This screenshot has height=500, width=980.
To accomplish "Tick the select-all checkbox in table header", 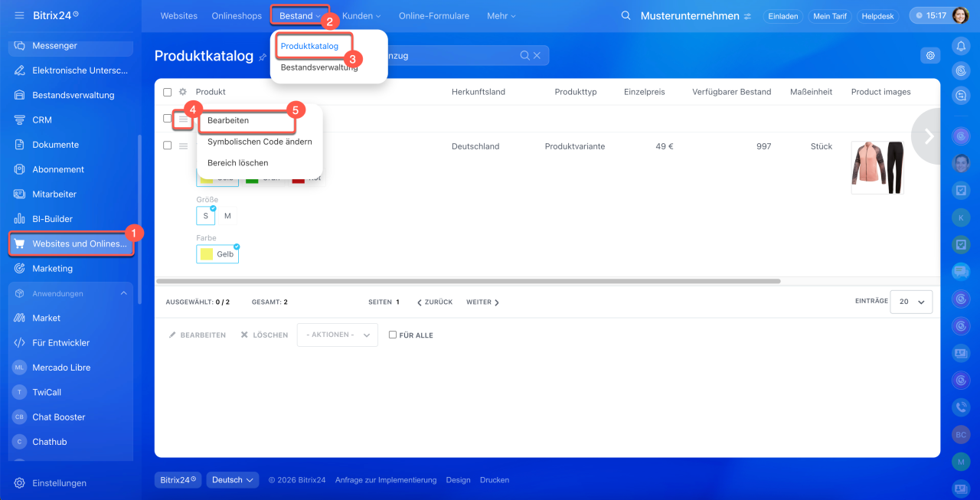I will pos(168,92).
